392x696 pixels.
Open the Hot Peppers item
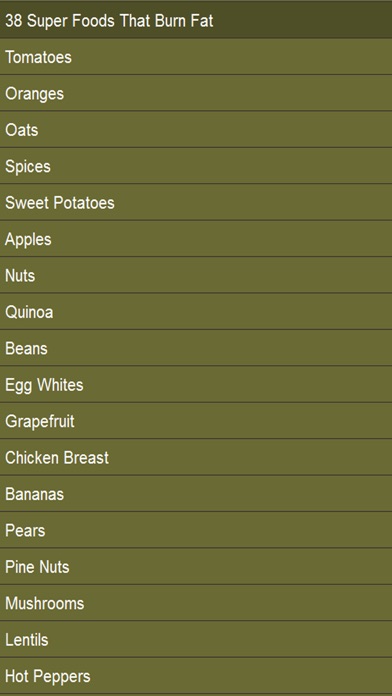(x=196, y=676)
